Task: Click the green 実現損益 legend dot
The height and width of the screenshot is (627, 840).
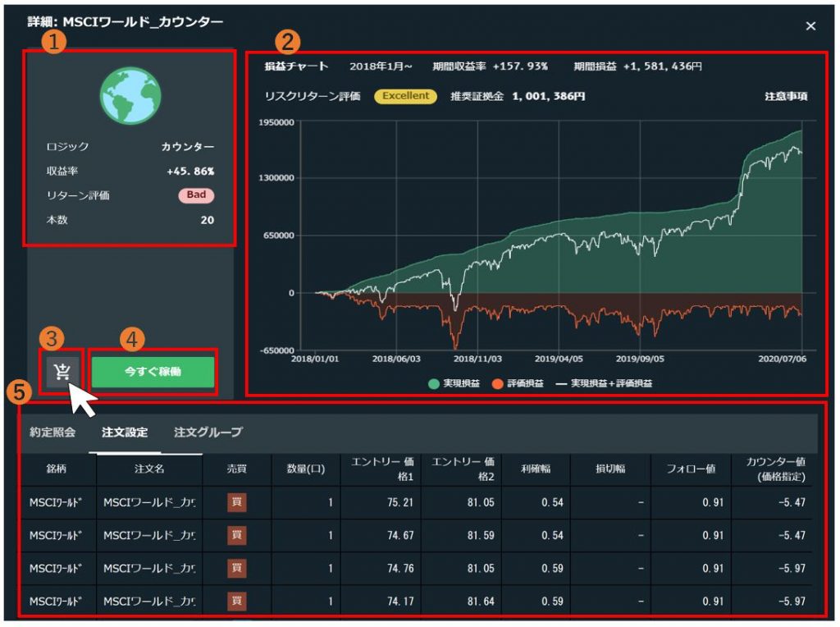Action: [x=434, y=384]
